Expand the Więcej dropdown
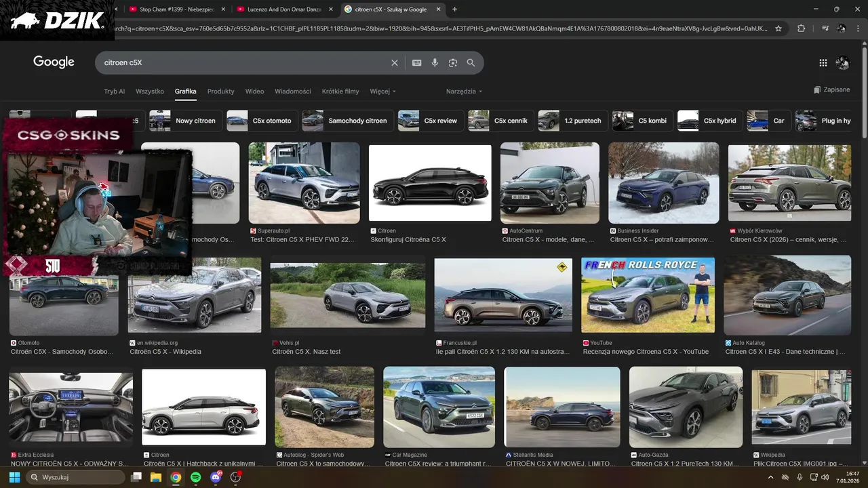 coord(382,91)
